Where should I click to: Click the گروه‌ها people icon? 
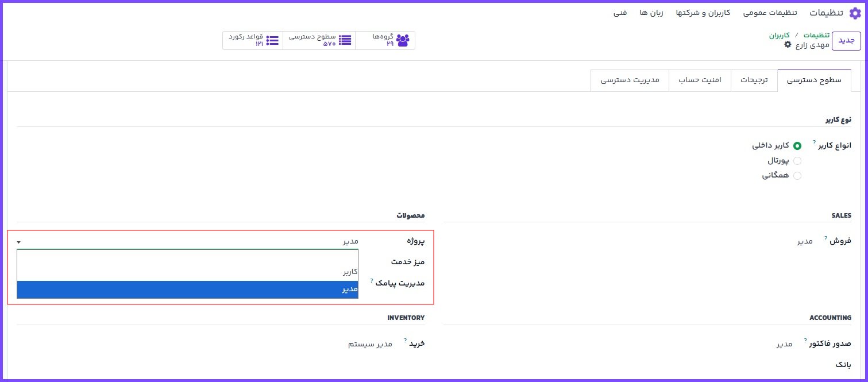403,40
